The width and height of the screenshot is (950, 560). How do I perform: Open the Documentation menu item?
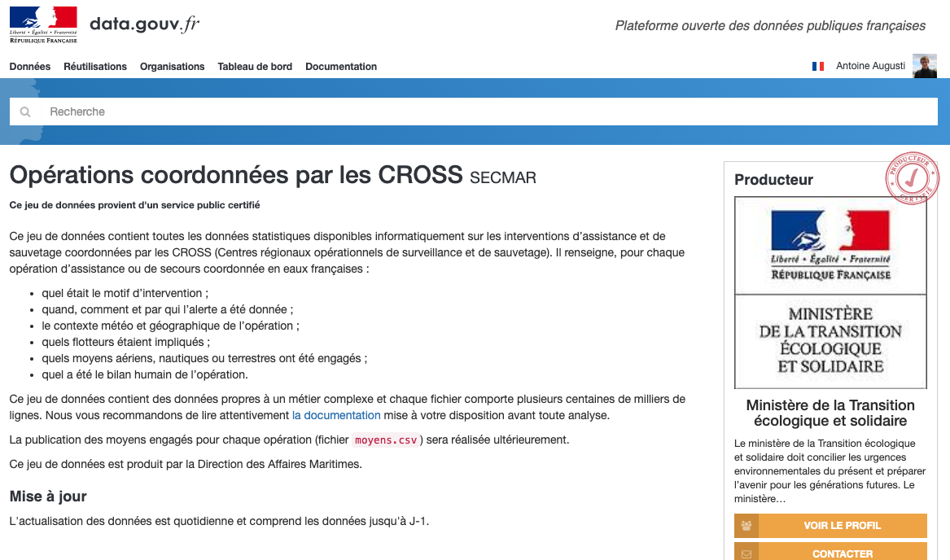click(x=341, y=67)
